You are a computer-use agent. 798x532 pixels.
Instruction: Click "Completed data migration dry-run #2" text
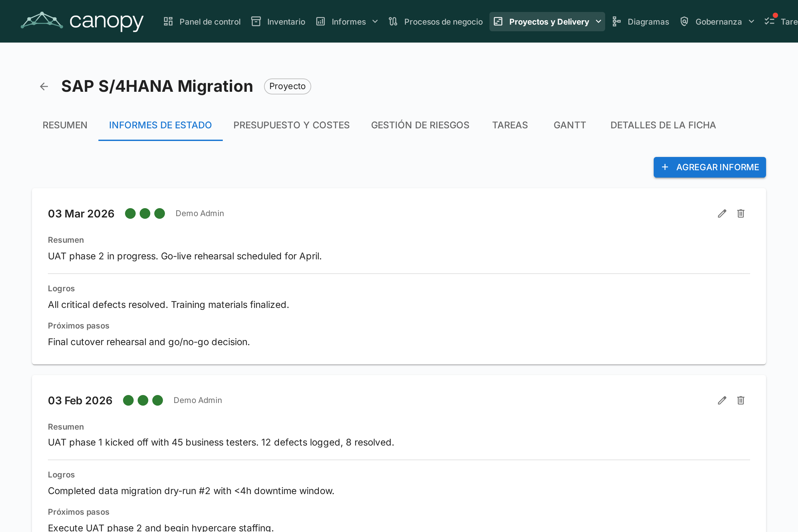pos(191,491)
